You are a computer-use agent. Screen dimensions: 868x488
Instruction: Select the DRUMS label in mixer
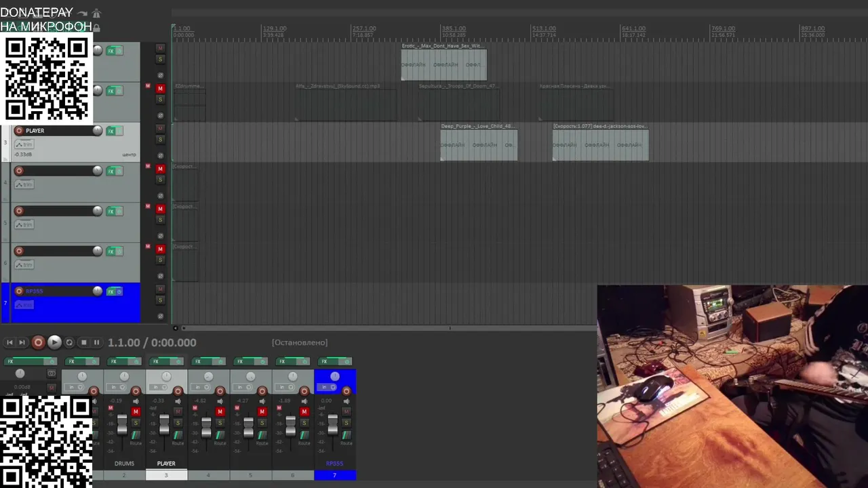coord(124,464)
